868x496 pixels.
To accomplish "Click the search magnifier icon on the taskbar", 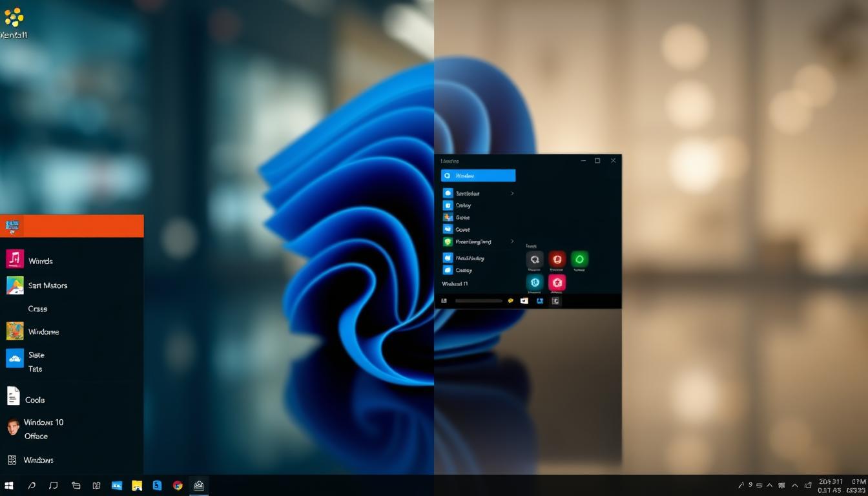I will [31, 486].
